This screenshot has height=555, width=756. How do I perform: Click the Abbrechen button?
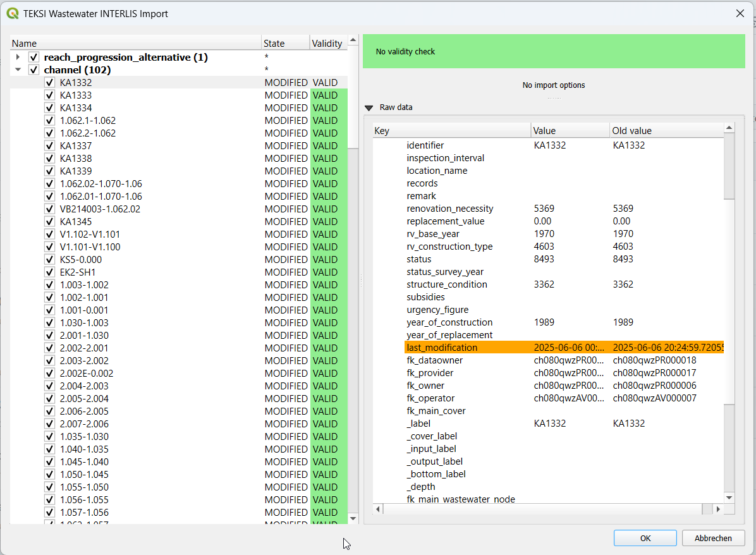(713, 538)
